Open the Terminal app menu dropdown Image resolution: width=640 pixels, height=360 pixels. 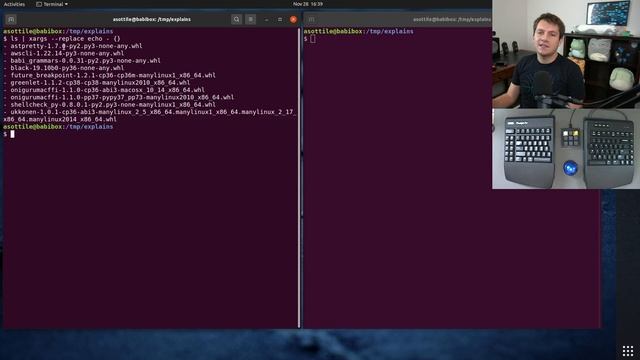tap(52, 4)
